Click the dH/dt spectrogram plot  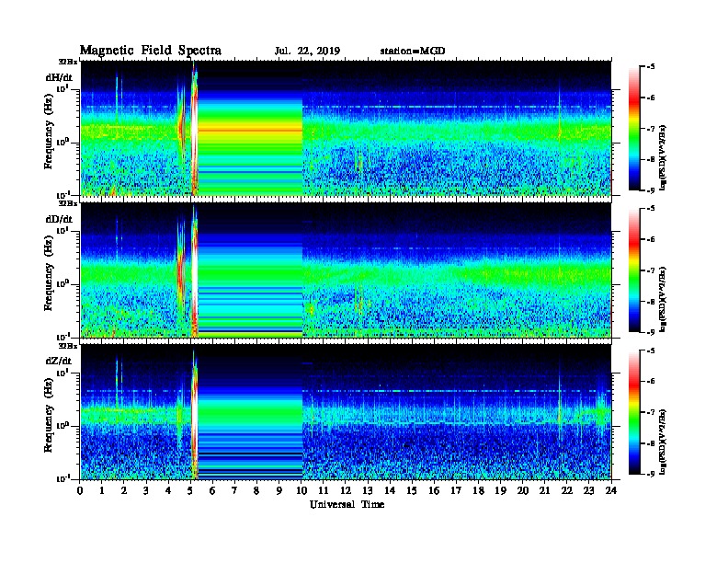346,128
